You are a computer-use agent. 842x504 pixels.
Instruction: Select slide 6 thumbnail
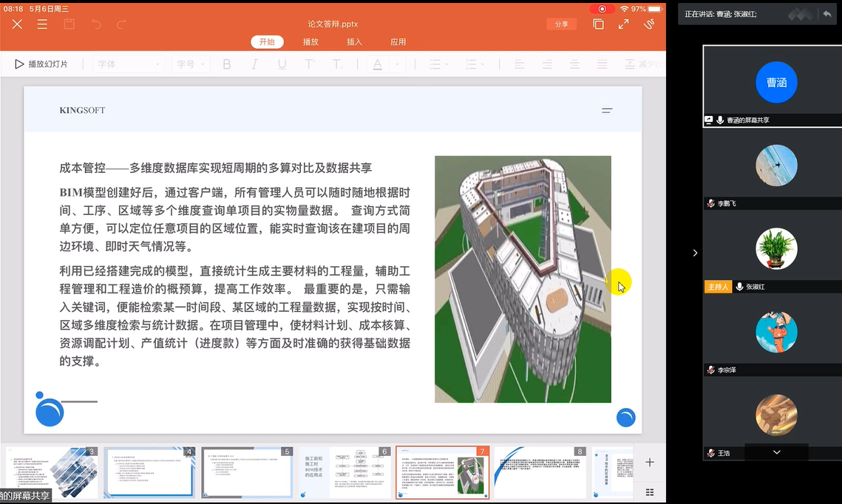[359, 473]
